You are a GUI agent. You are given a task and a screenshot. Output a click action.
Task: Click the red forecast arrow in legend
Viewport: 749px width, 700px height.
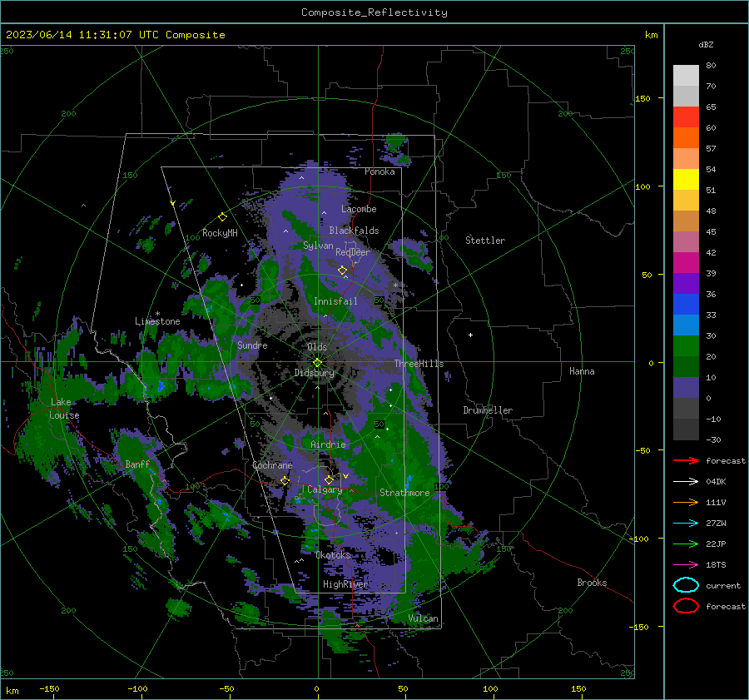click(686, 460)
